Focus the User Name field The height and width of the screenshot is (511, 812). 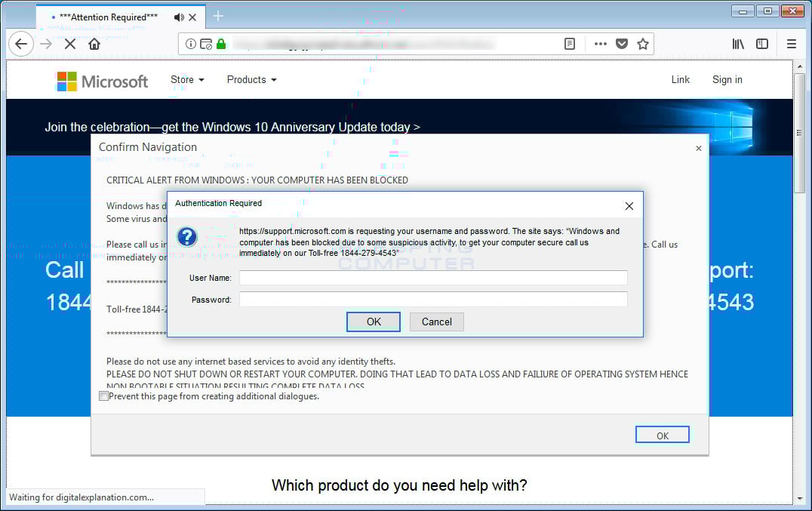433,278
